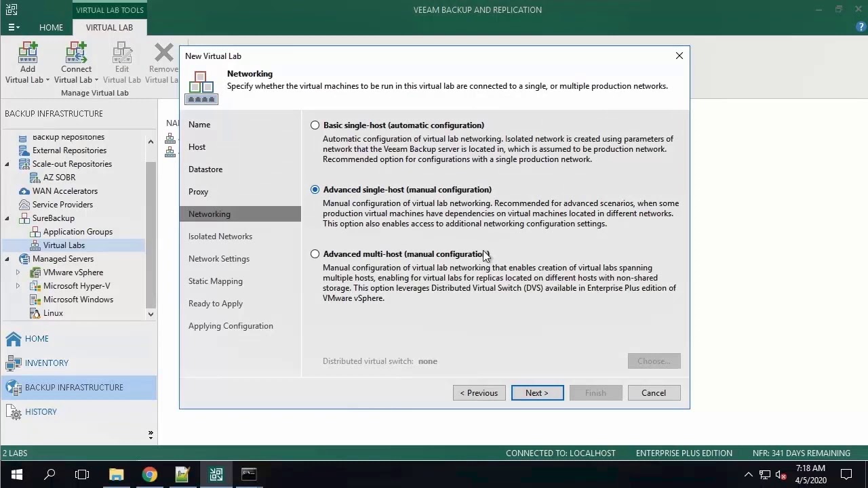Go to the Isolated Networks step
Viewport: 868px width, 488px height.
point(220,237)
